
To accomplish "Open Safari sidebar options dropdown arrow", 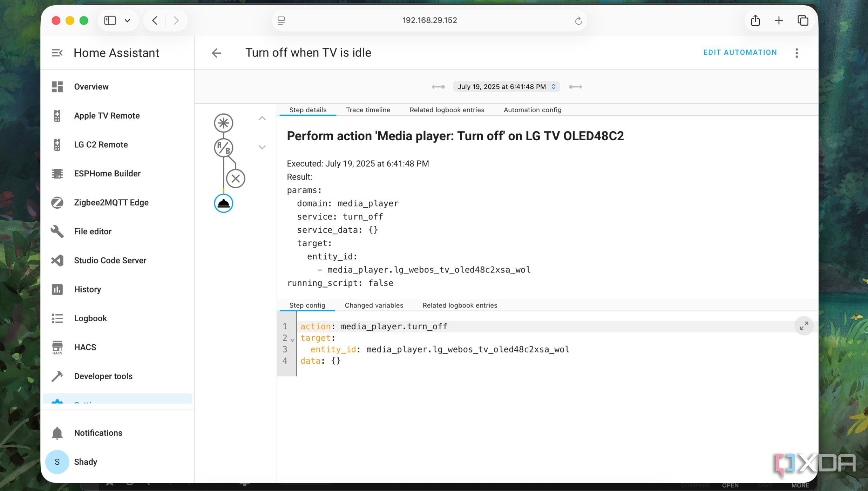I will tap(128, 21).
